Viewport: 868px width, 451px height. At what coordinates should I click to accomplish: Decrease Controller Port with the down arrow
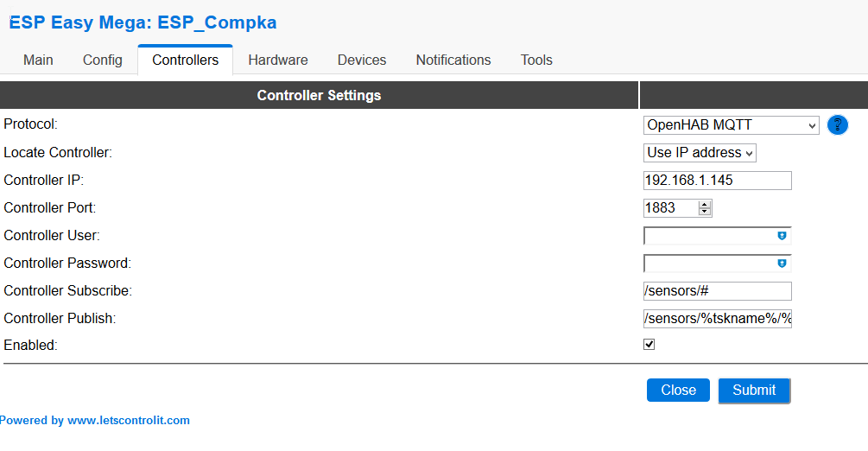coord(705,212)
